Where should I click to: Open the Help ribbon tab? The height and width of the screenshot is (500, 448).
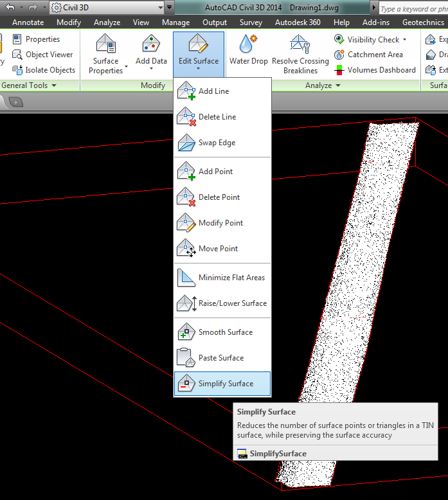click(341, 22)
